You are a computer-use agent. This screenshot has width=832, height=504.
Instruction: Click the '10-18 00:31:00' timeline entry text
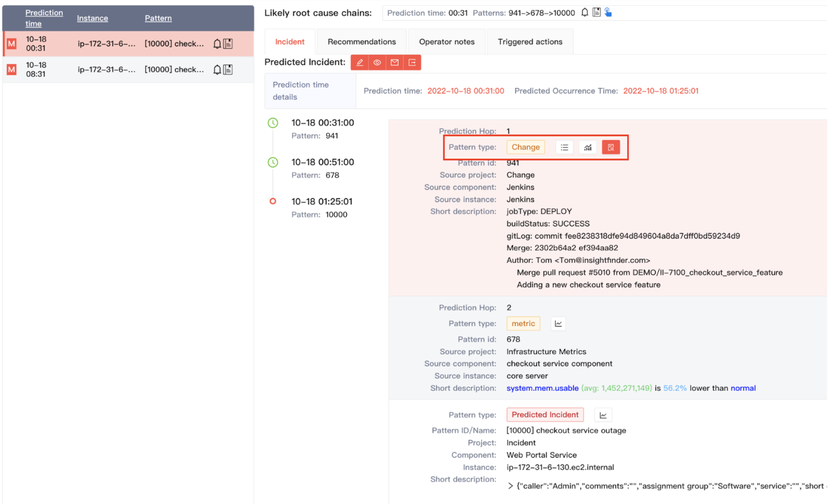323,123
